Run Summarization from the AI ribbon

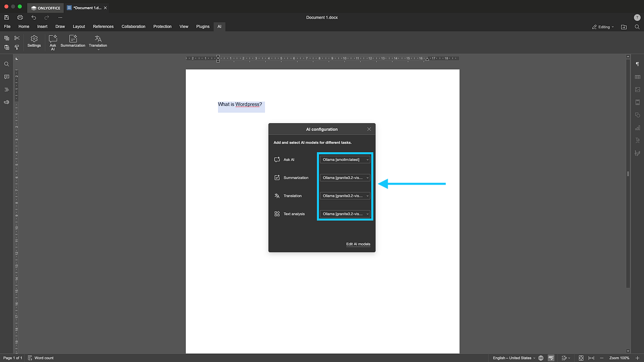click(x=73, y=41)
